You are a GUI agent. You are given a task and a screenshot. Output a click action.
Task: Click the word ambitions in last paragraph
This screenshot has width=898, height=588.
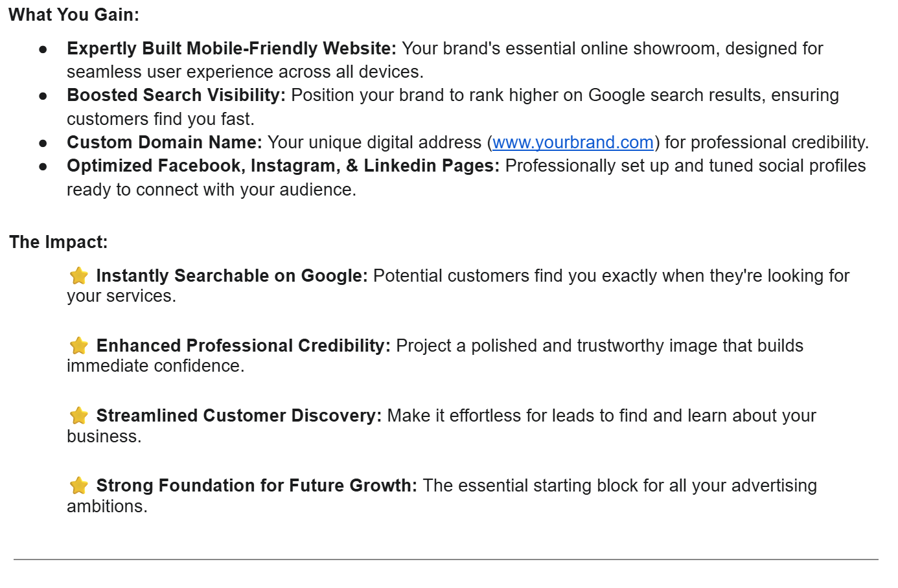(107, 506)
